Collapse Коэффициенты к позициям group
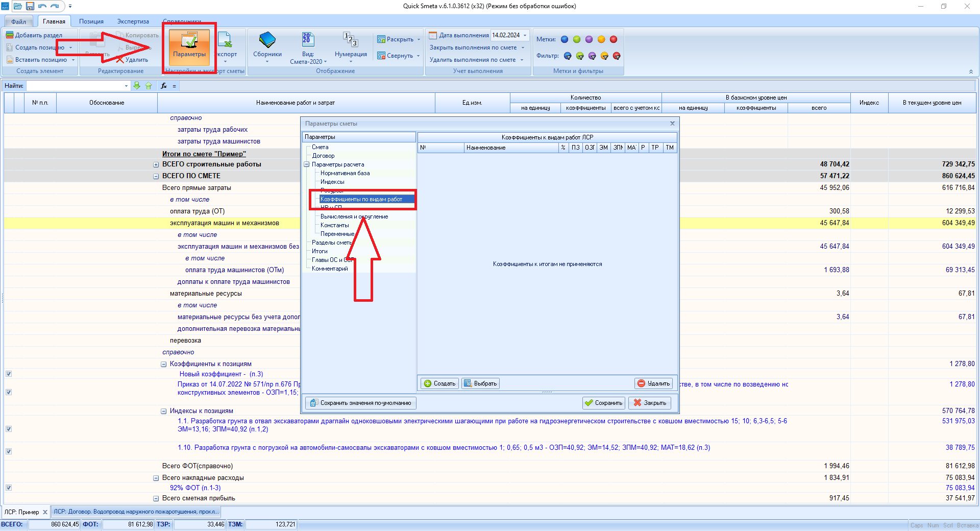 pos(164,364)
